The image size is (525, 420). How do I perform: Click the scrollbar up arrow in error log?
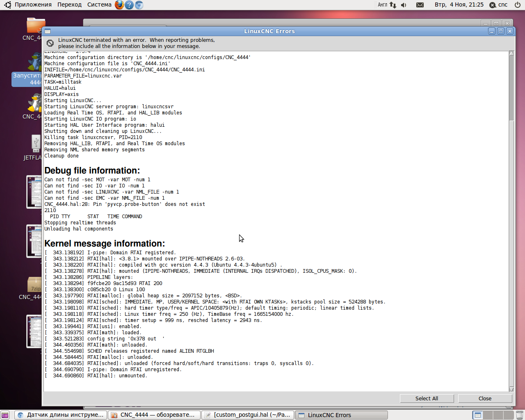pyautogui.click(x=511, y=53)
